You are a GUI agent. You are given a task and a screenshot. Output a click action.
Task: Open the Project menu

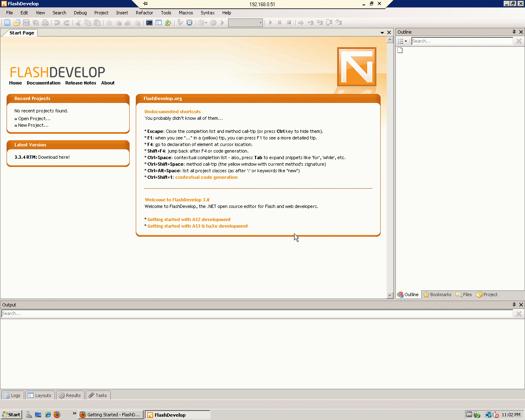pyautogui.click(x=101, y=13)
